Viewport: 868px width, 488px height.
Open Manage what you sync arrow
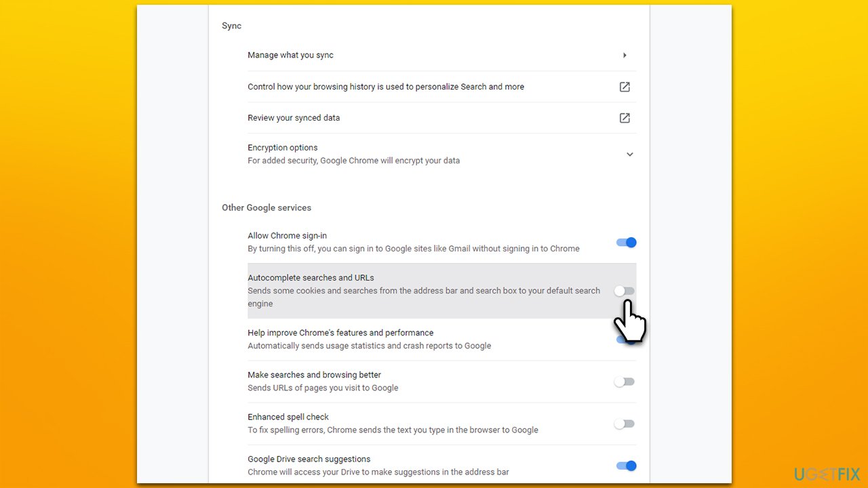[625, 56]
